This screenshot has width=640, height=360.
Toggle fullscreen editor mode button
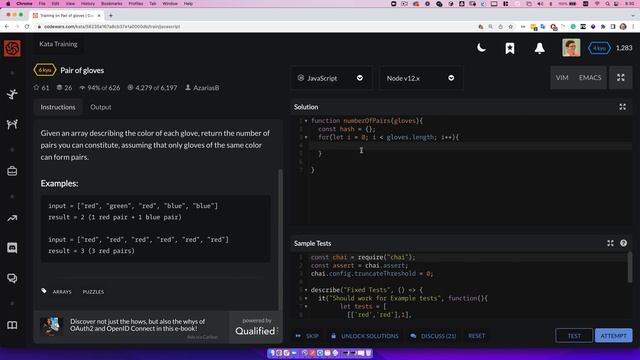(621, 78)
